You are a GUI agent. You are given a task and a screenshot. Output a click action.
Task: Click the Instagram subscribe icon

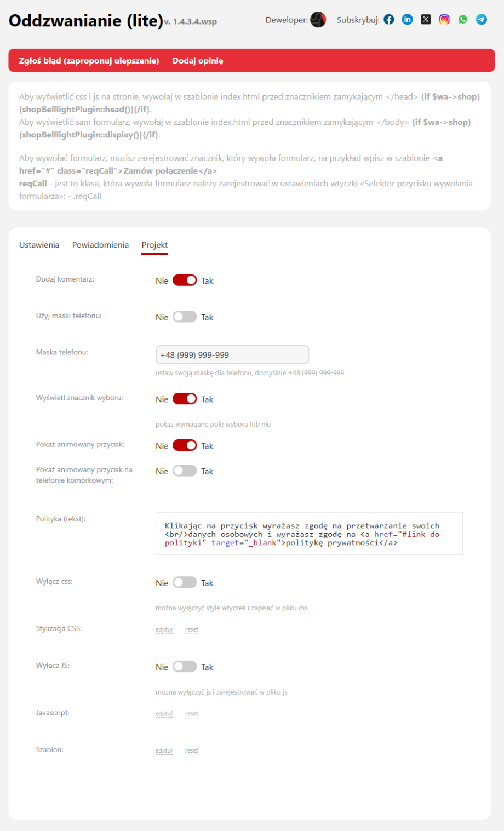(x=444, y=20)
